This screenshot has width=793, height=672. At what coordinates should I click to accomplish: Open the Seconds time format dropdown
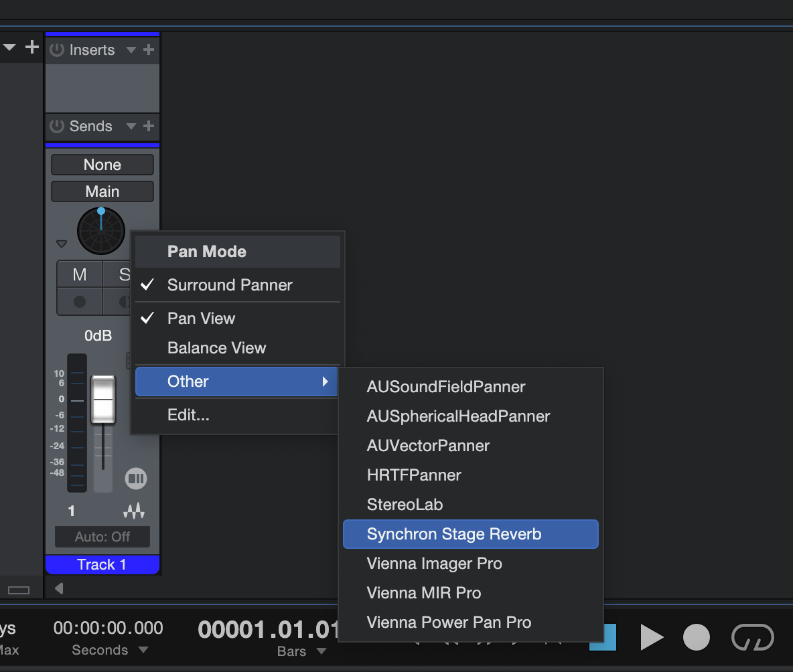[x=143, y=651]
